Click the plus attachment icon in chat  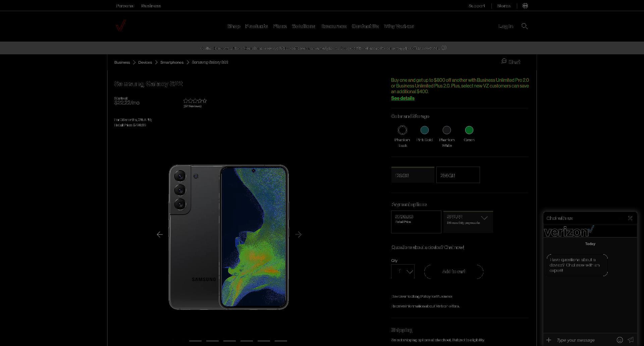(x=549, y=340)
